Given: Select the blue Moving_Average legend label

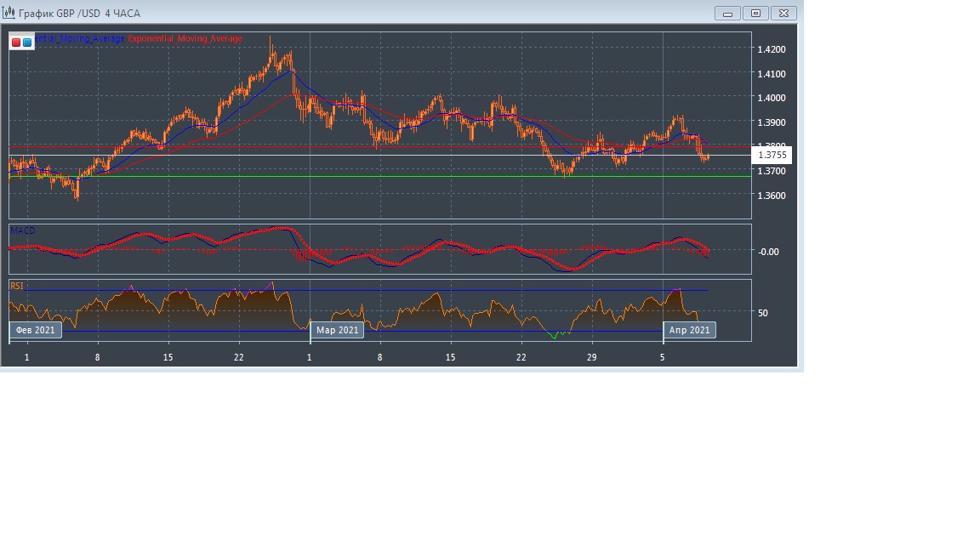Looking at the screenshot, I should [79, 39].
